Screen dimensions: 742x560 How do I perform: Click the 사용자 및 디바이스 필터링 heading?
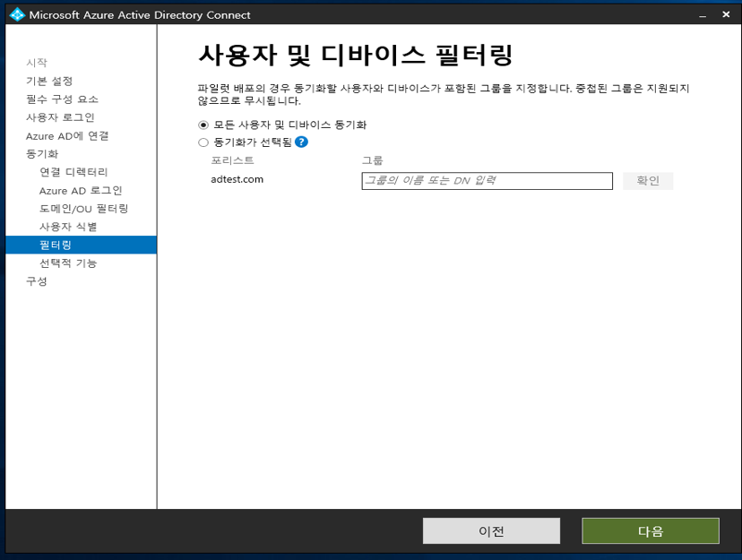click(x=356, y=55)
